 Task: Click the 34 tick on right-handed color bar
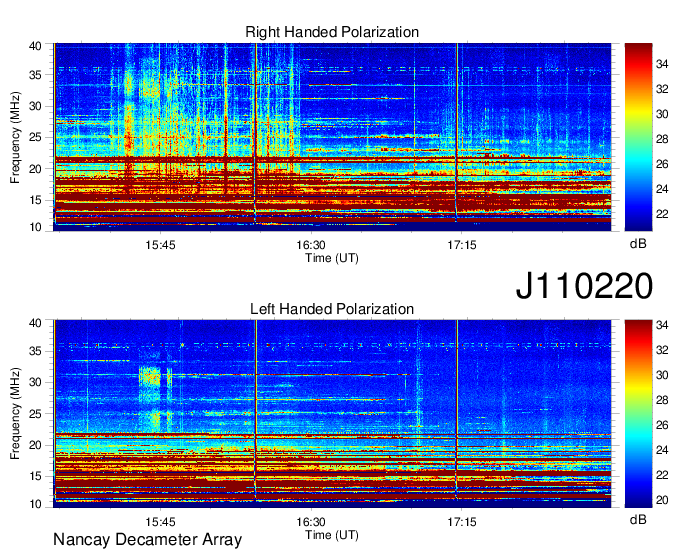tap(662, 64)
